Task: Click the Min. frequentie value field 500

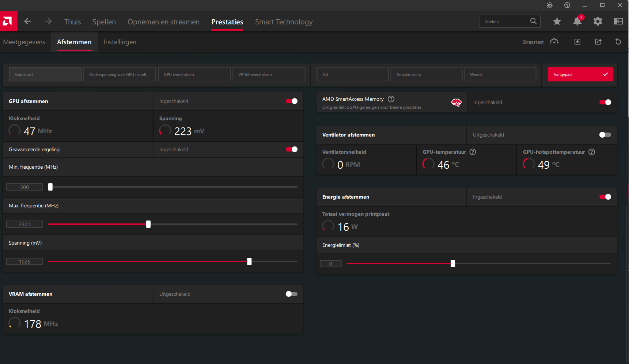Action: click(x=24, y=187)
